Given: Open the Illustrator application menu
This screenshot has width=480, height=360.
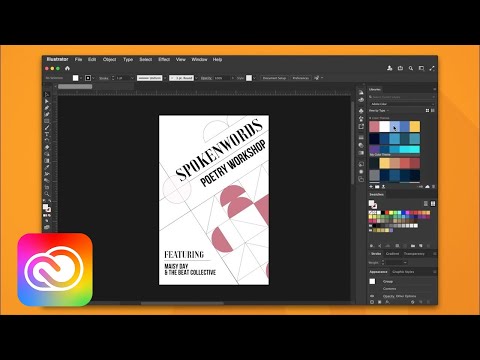Looking at the screenshot, I should (57, 59).
